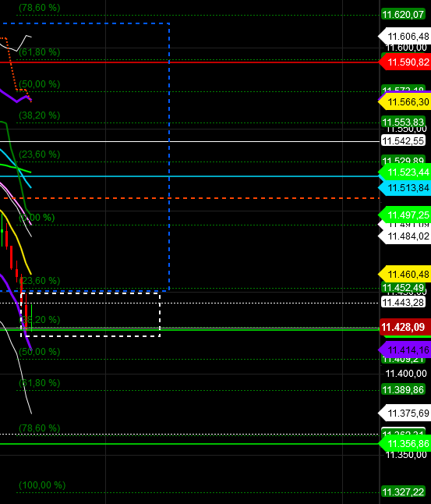Image resolution: width=431 pixels, height=504 pixels.
Task: Click the yellow 11.460,48 price marker
Action: tap(405, 274)
